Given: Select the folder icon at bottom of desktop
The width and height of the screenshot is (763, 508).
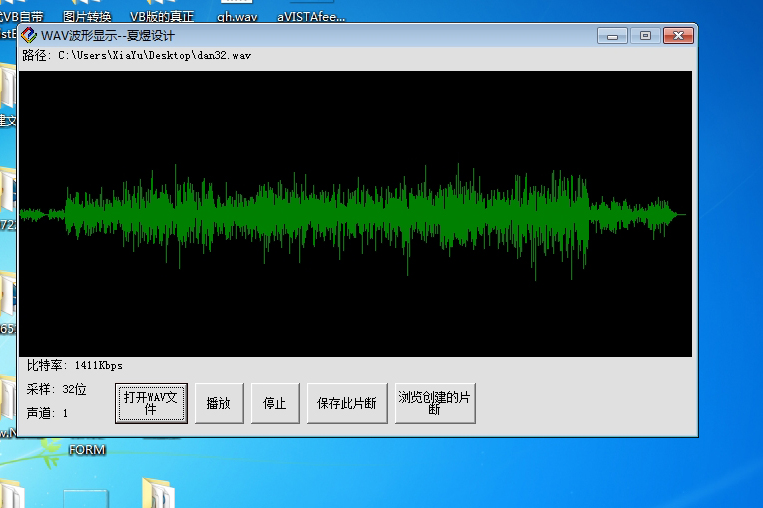Looking at the screenshot, I should (x=157, y=493).
